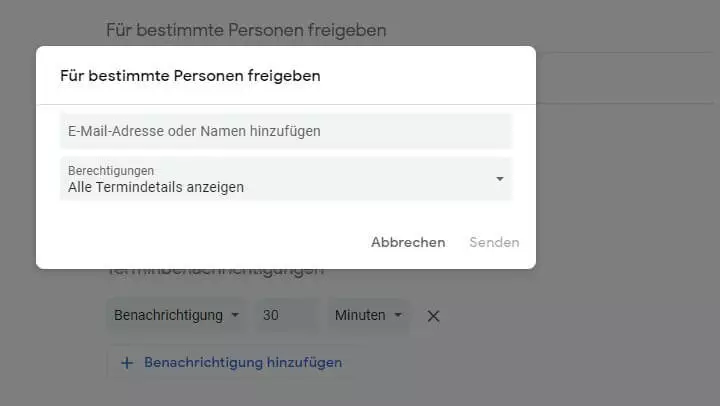Click the Minuten text in the unit selector
Screen dimensions: 720x406
pyautogui.click(x=360, y=315)
